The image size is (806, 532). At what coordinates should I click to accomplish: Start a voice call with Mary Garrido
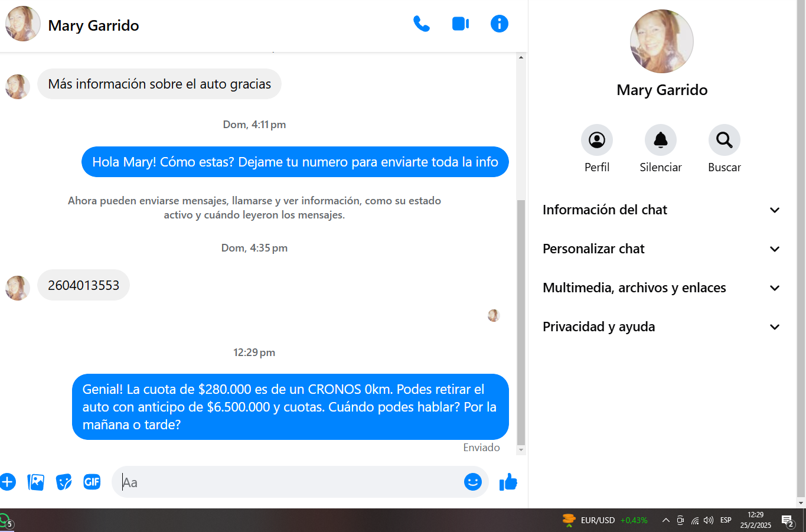point(422,24)
